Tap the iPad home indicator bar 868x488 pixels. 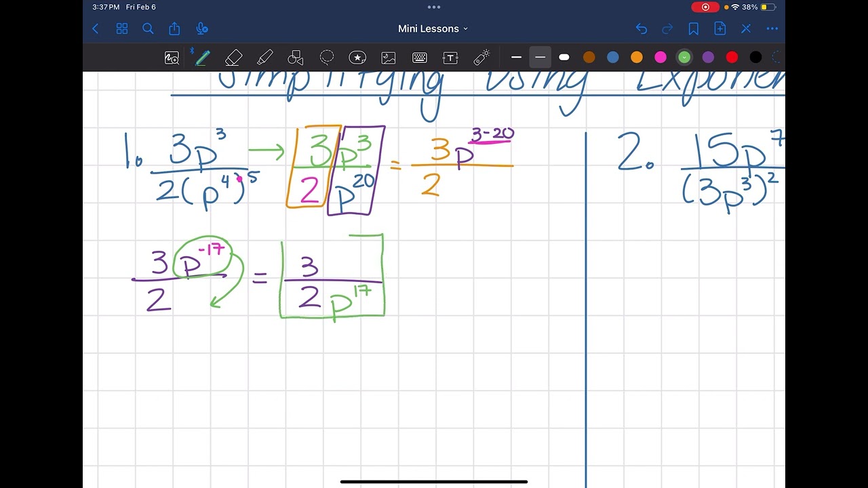pyautogui.click(x=434, y=482)
